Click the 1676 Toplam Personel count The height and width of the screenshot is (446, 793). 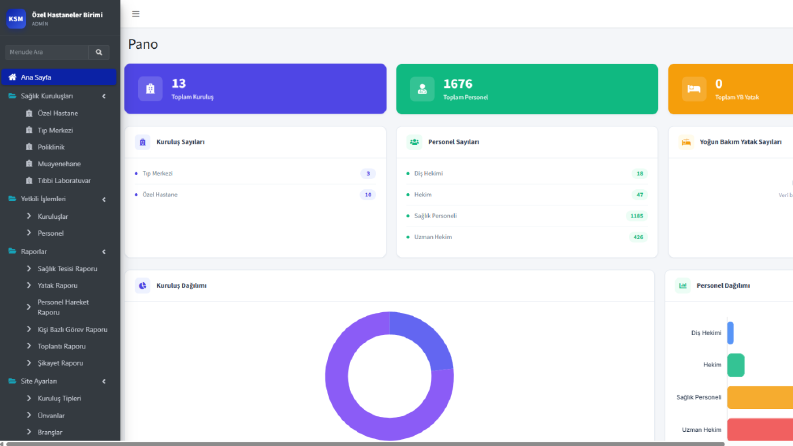point(458,84)
